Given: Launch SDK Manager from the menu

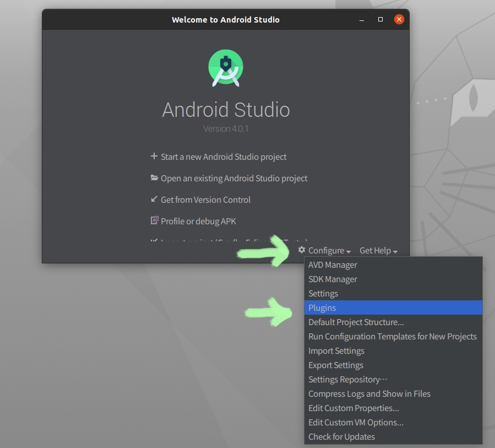Looking at the screenshot, I should point(393,279).
